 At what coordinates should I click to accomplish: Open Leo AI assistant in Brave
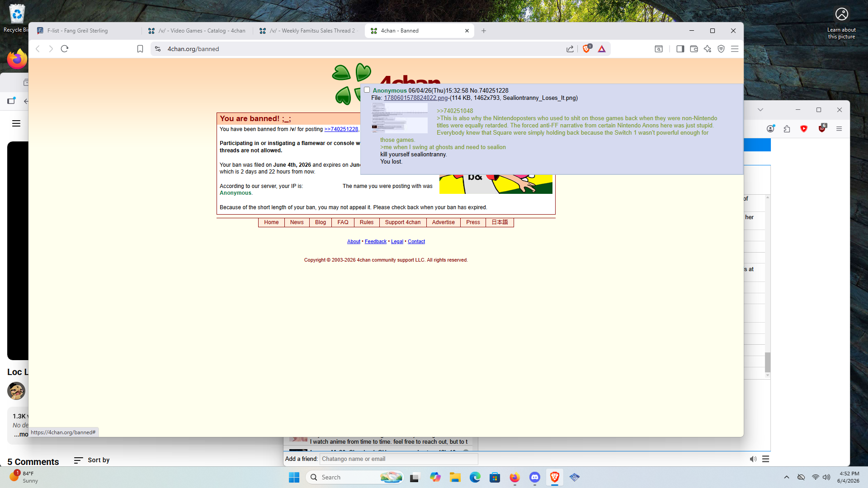(x=708, y=49)
